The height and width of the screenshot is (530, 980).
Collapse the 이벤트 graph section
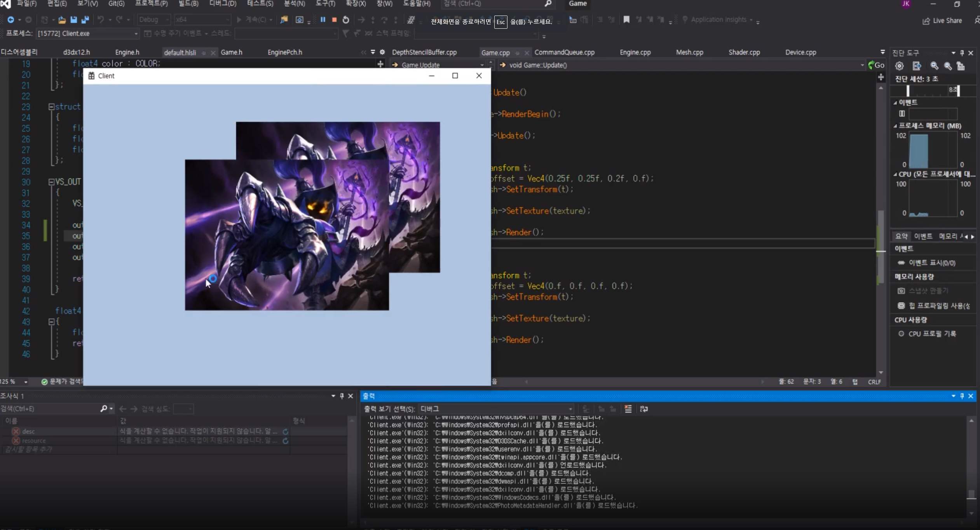[895, 103]
